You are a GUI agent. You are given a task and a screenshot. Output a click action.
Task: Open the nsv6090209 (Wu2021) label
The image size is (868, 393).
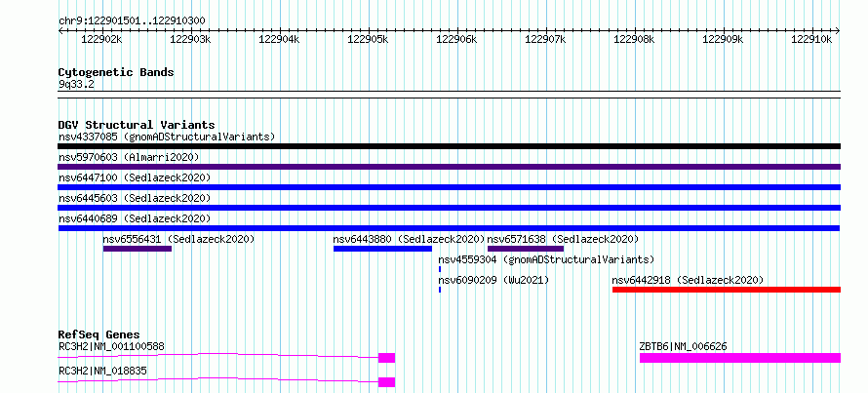click(493, 280)
